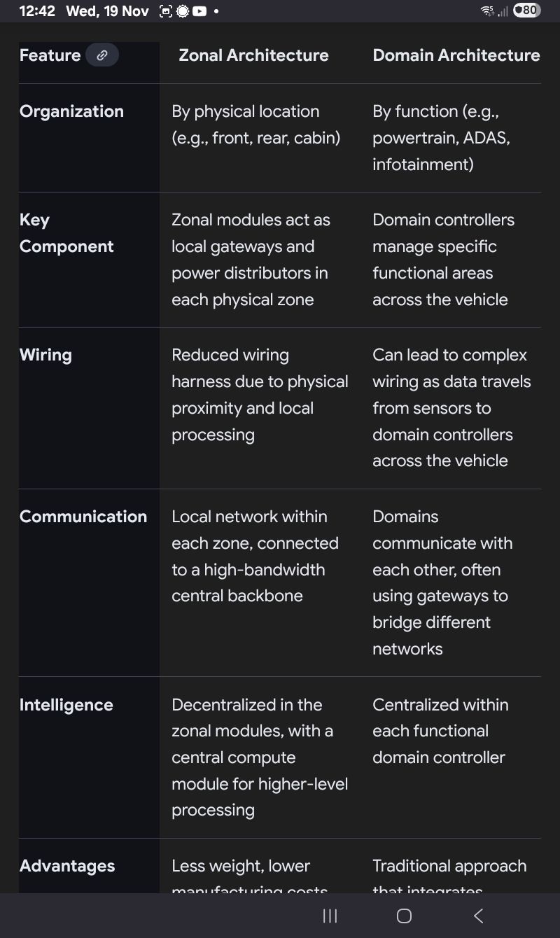Tap the YouTube notification icon in status bar
Viewport: 560px width, 938px height.
[199, 11]
